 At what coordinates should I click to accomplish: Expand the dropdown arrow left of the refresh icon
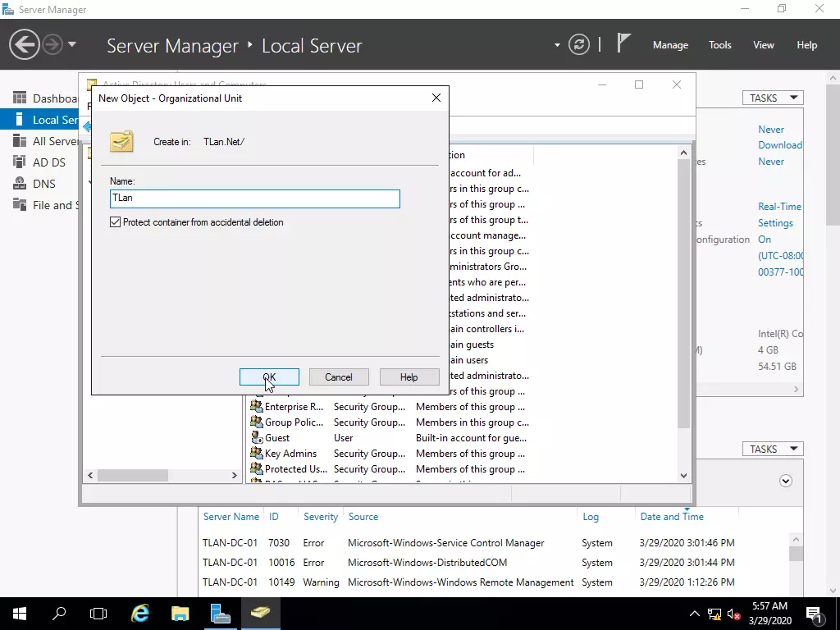click(x=557, y=45)
